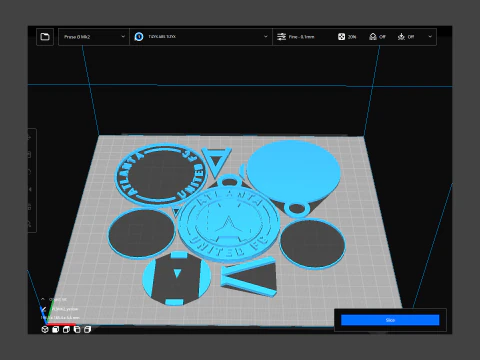The width and height of the screenshot is (480, 360).
Task: Switch to the top view icon
Action: point(66,329)
